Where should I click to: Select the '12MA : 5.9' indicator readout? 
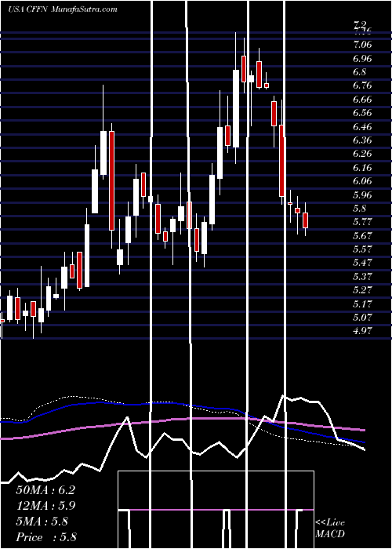click(x=45, y=506)
